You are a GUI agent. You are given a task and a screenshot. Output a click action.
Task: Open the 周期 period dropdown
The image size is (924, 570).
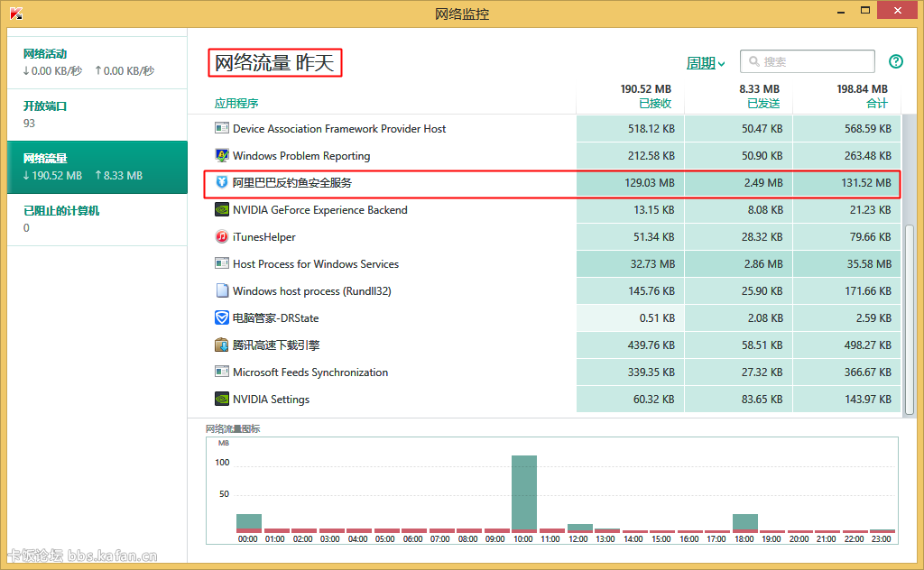pos(706,62)
